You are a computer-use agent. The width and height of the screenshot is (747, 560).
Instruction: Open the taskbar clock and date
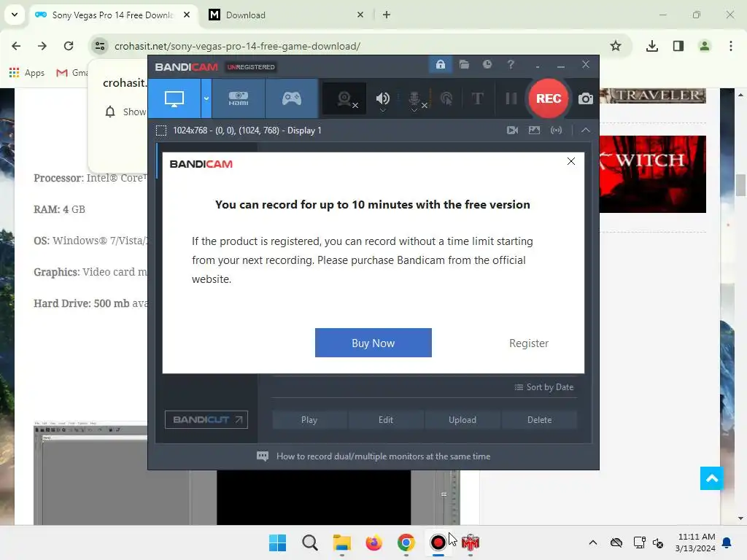click(x=695, y=542)
